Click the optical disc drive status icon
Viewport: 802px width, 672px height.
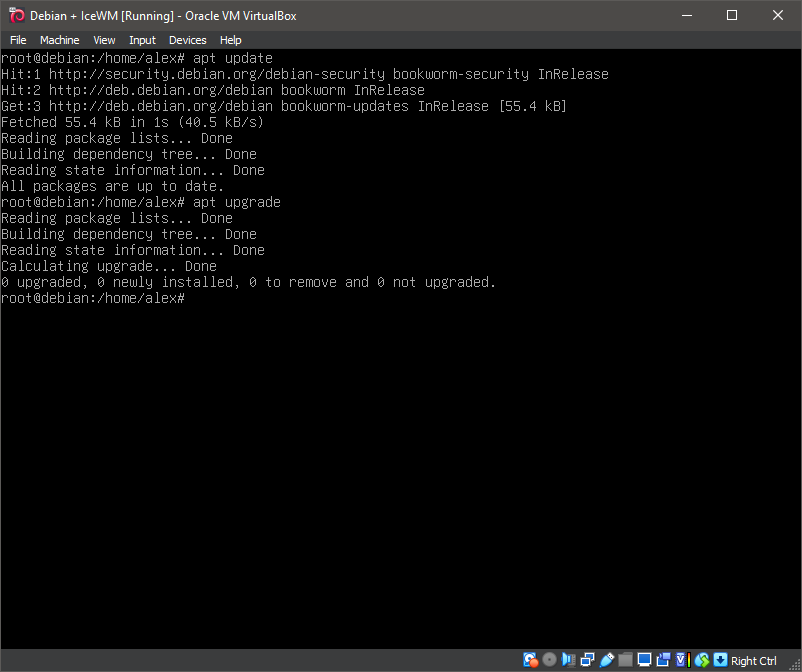pyautogui.click(x=549, y=660)
